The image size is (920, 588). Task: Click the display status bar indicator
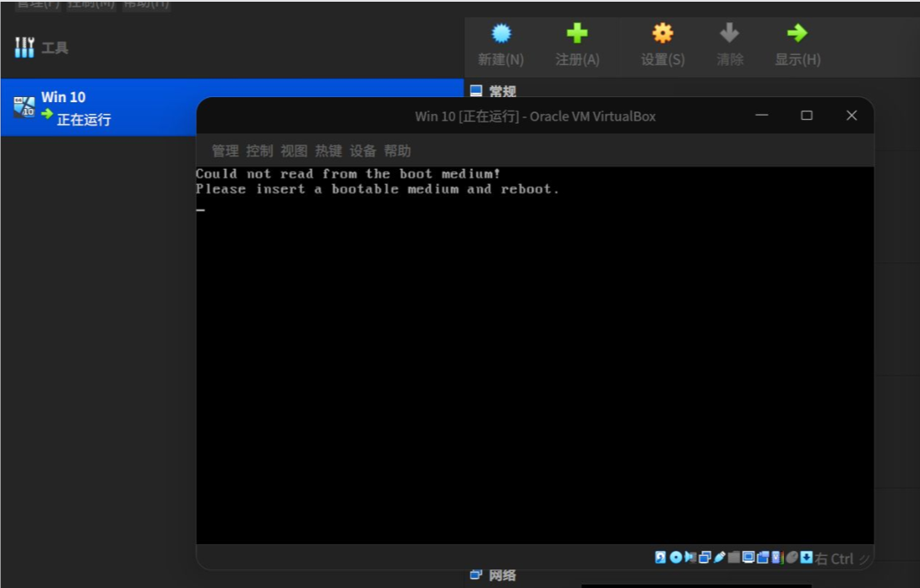749,557
